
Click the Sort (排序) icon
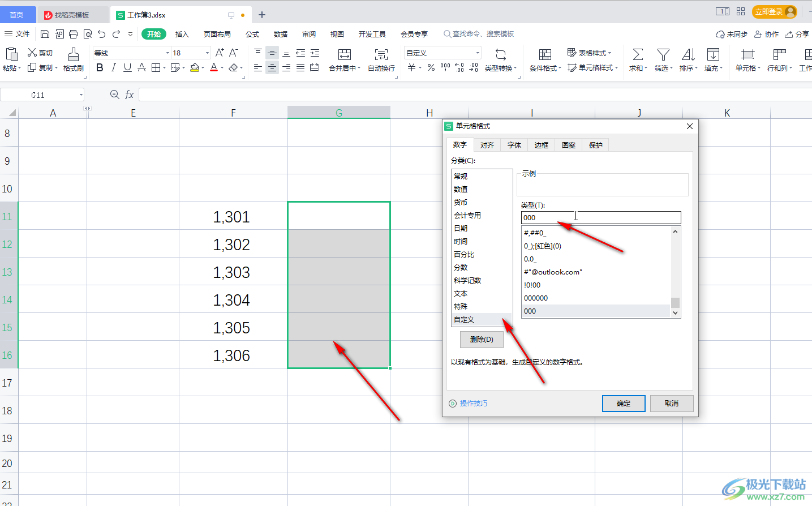pos(688,54)
